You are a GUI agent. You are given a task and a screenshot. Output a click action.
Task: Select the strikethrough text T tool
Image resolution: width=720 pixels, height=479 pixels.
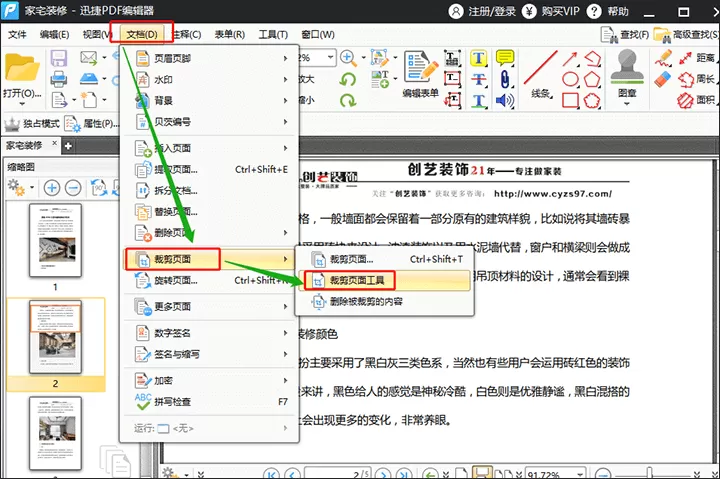click(478, 79)
